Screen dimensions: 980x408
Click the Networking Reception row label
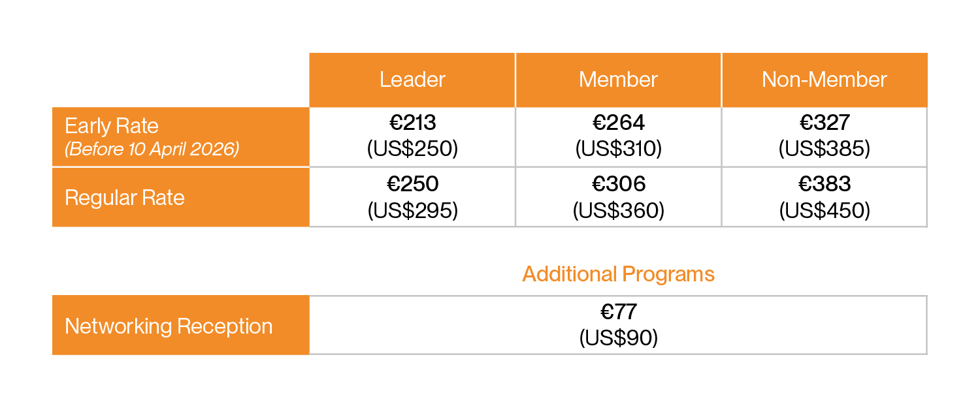(x=169, y=326)
